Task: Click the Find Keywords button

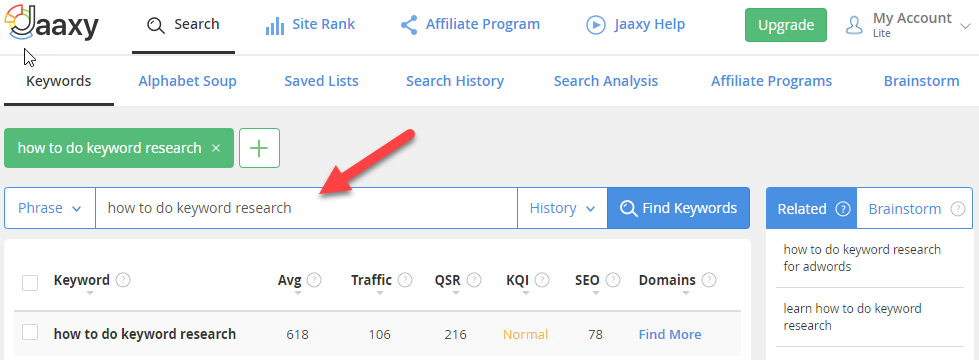Action: (679, 208)
